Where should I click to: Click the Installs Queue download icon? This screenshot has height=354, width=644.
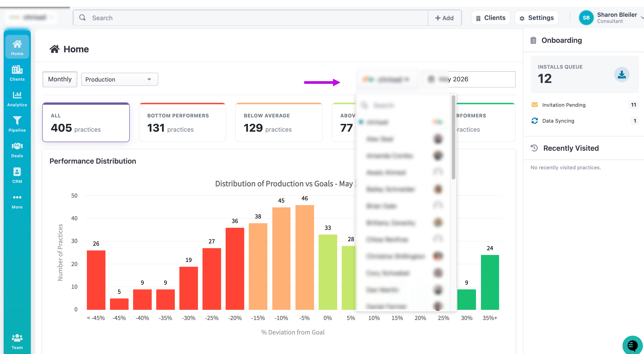(x=622, y=75)
